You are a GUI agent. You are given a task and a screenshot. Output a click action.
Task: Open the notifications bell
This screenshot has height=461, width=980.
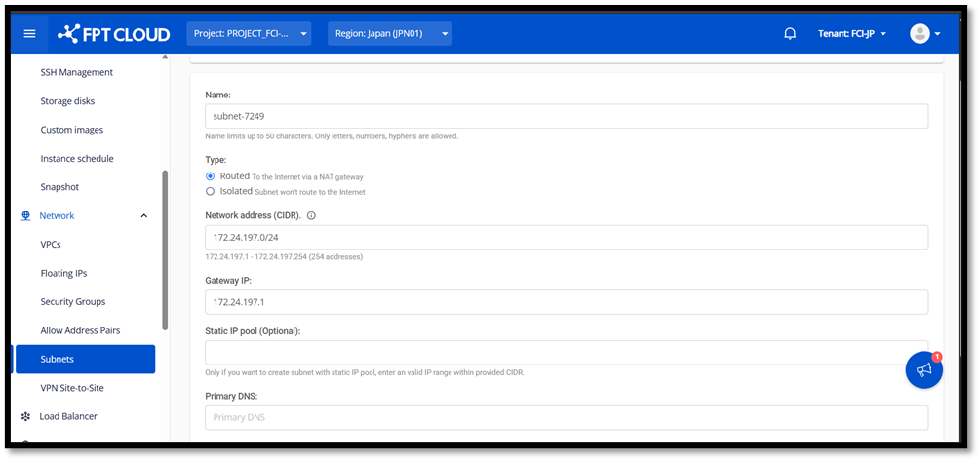(x=790, y=34)
